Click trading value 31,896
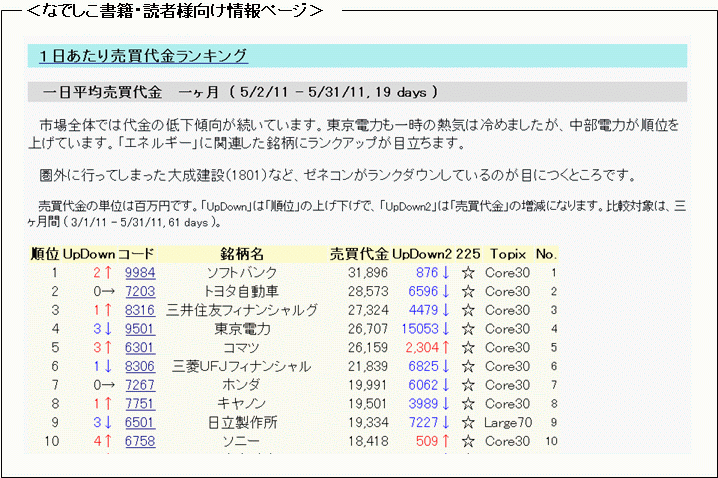Image resolution: width=718 pixels, height=478 pixels. tap(368, 273)
